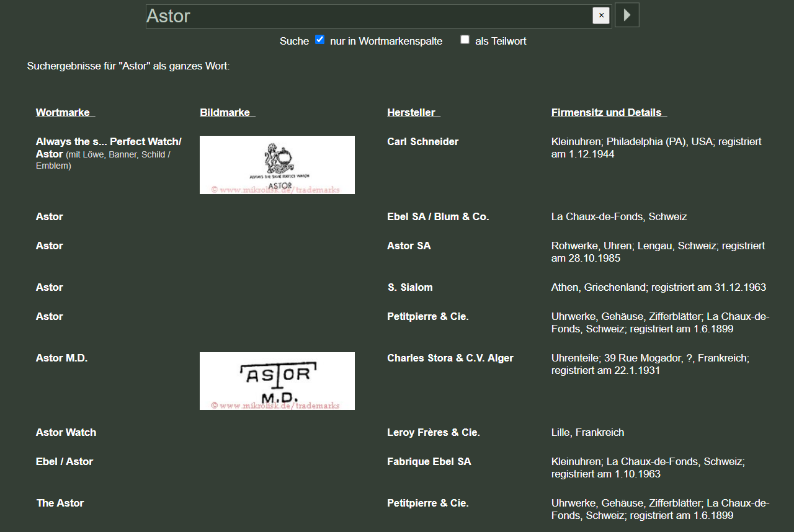Select the Charles Stora & C.V. Alger entry
Viewport: 794px width, 532px height.
coord(450,358)
